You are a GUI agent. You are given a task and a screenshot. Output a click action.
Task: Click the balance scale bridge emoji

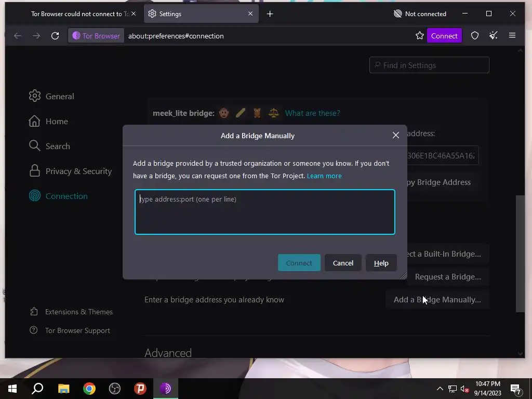tap(273, 113)
